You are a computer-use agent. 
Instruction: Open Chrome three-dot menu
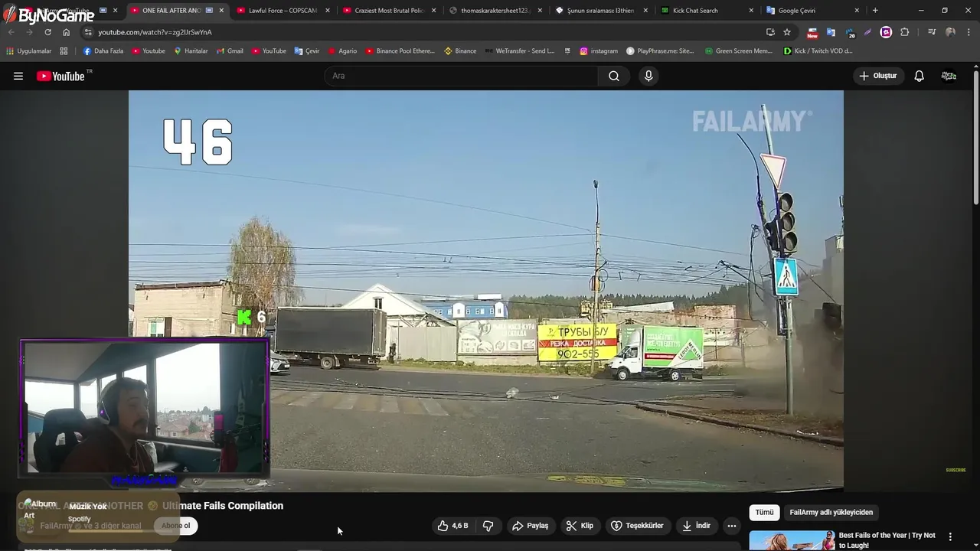(x=969, y=32)
